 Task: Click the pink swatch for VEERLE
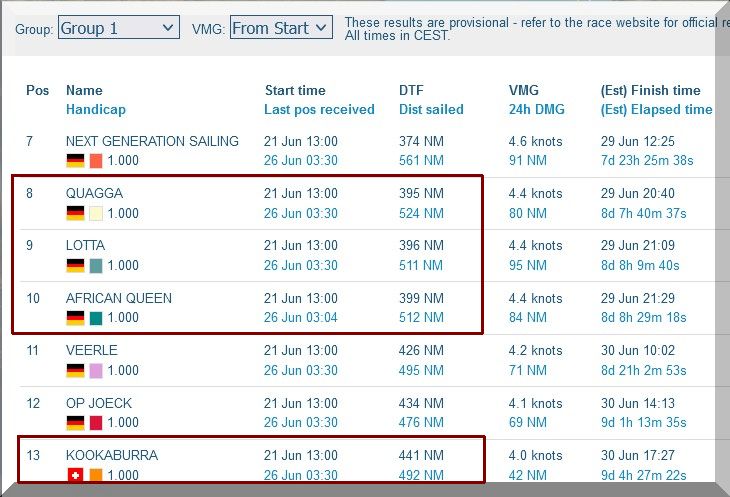click(x=96, y=370)
